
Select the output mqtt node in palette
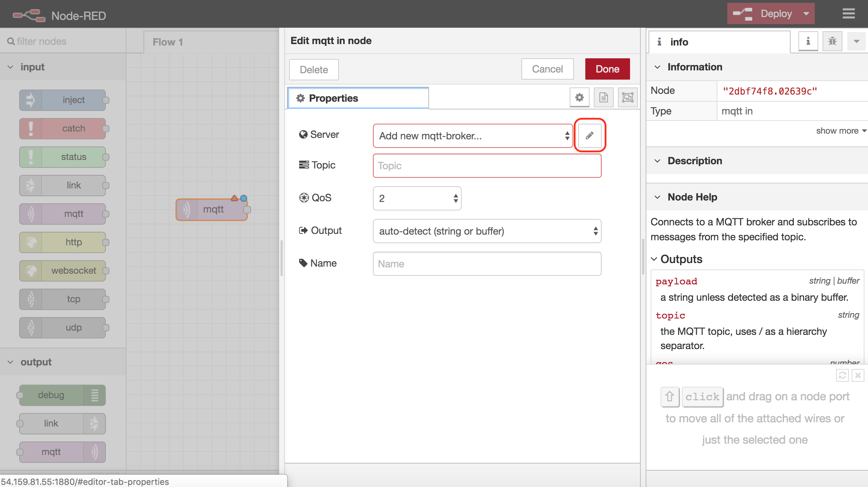[62, 452]
